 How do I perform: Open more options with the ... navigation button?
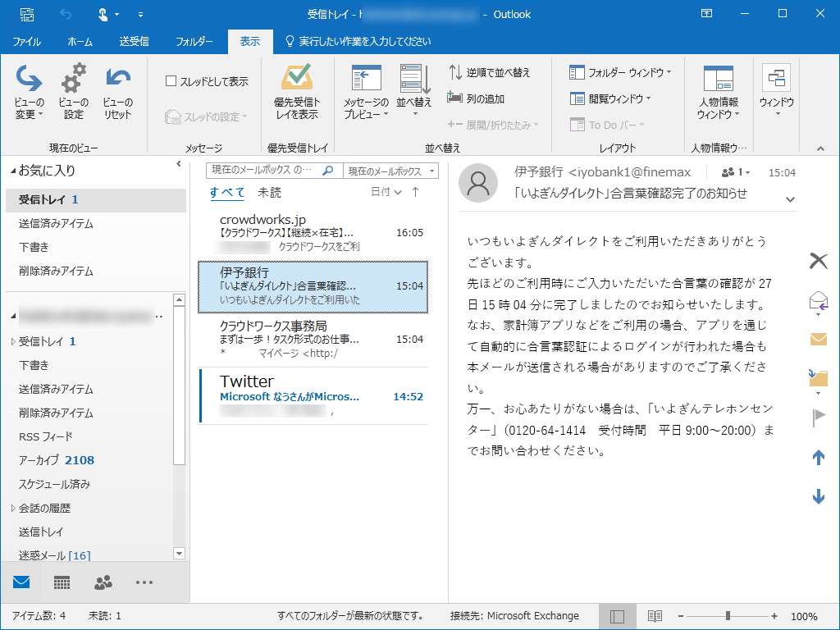[144, 582]
